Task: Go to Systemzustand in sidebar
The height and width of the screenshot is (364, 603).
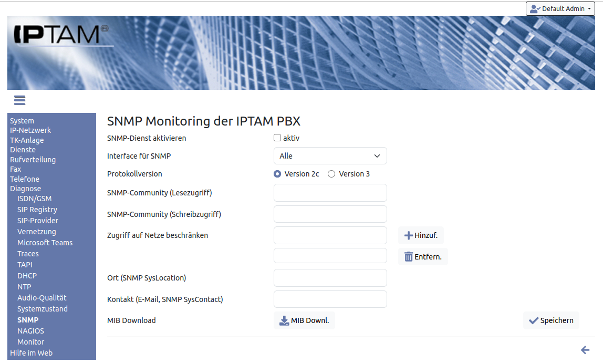Action: click(42, 309)
